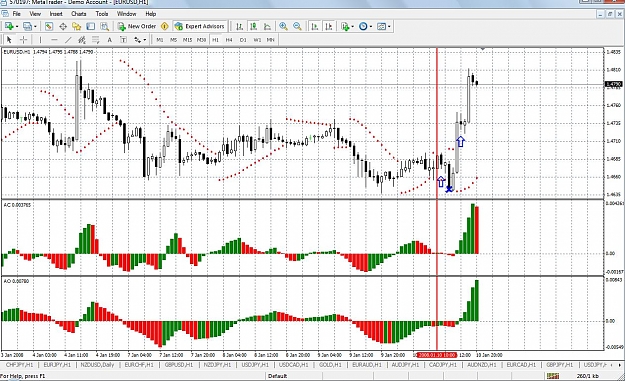Open the Strategy Tester icon

[104, 26]
